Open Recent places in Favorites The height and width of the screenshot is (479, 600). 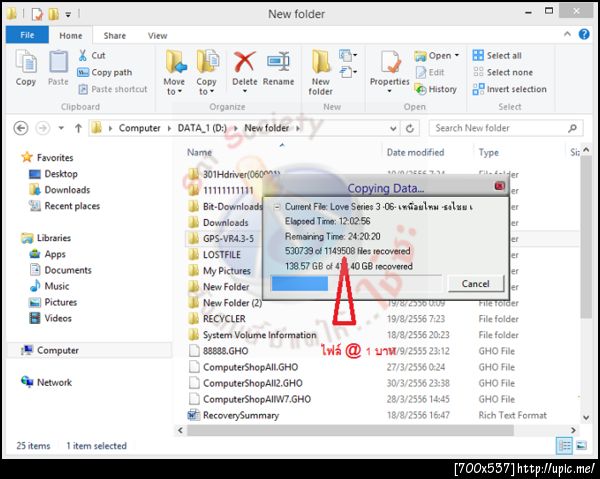pyautogui.click(x=64, y=206)
